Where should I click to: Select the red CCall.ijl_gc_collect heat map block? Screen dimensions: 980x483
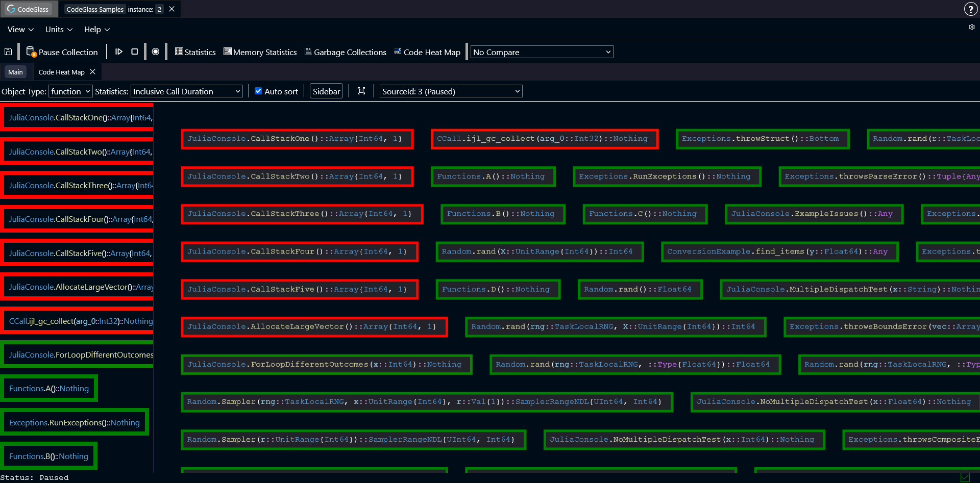pos(544,139)
